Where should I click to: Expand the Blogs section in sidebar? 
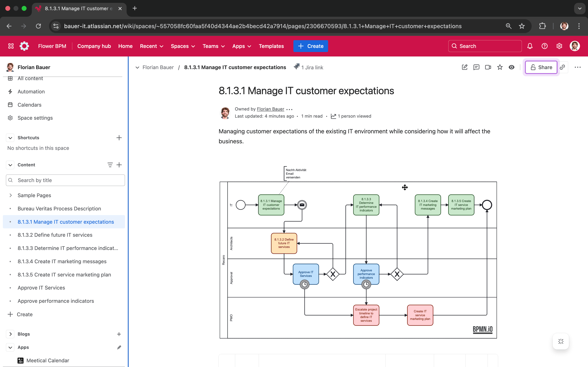(10, 334)
